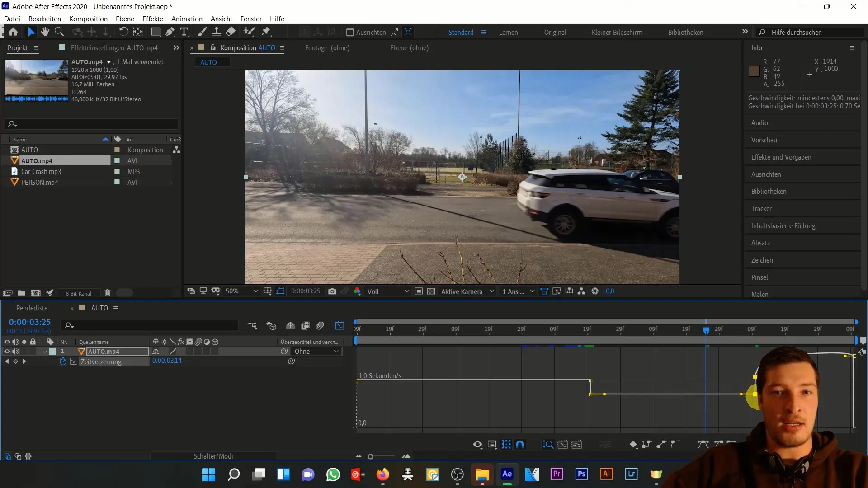Select Komposition from the top menu bar

[88, 19]
